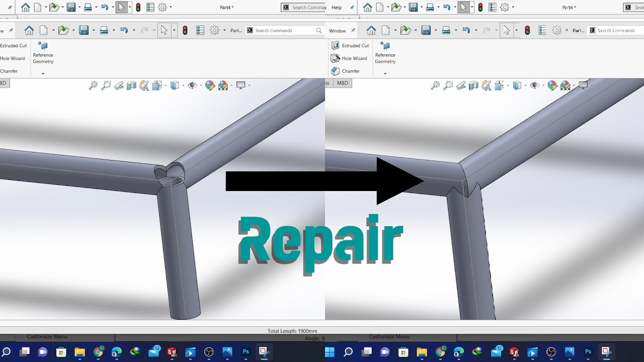
Task: Click the Windows Start button on the taskbar
Action: 330,352
